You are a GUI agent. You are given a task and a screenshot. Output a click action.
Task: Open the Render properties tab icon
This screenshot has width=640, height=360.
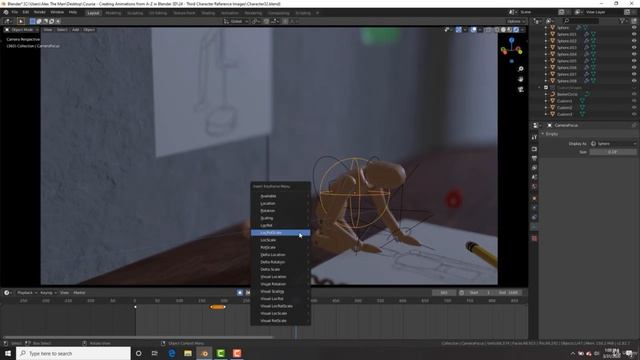coord(534,149)
